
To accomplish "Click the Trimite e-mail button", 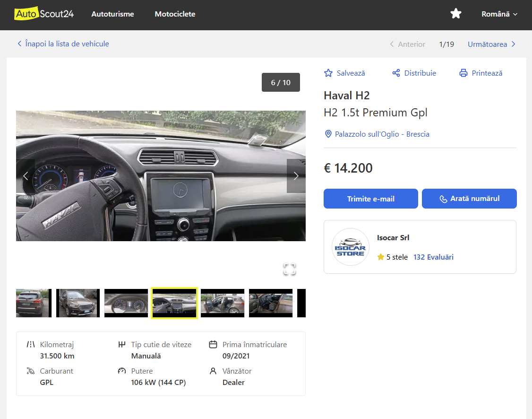I will (x=370, y=199).
